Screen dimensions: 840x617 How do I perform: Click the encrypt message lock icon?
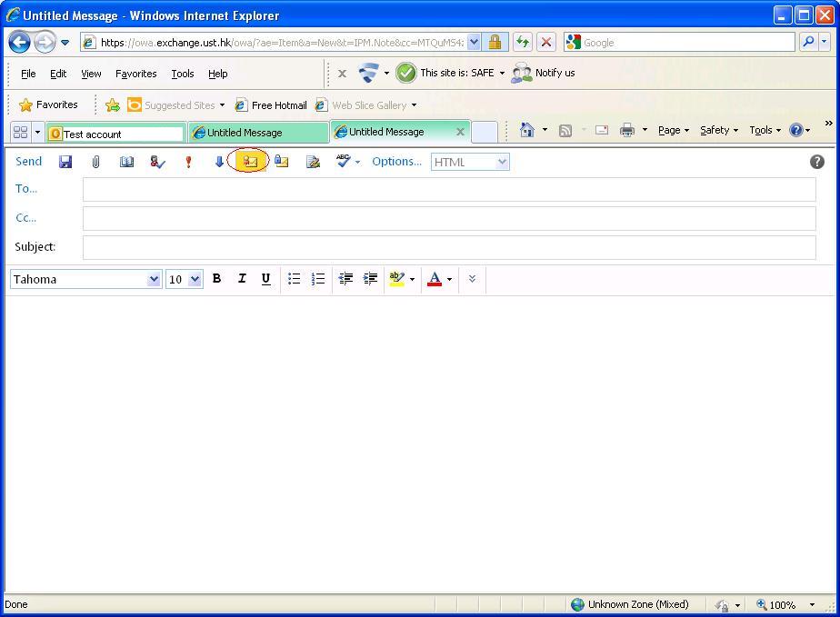point(282,162)
